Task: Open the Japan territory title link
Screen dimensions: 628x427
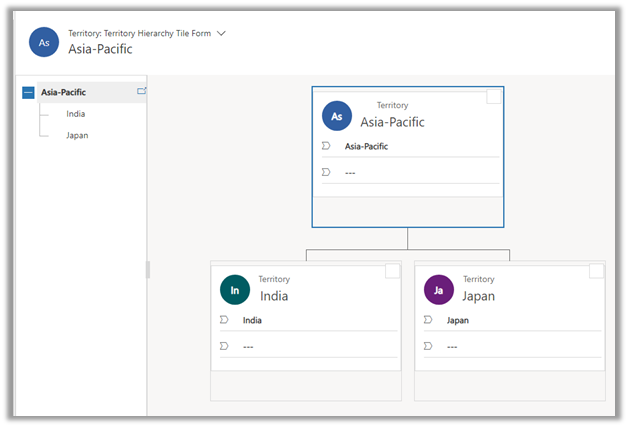Action: click(x=479, y=297)
